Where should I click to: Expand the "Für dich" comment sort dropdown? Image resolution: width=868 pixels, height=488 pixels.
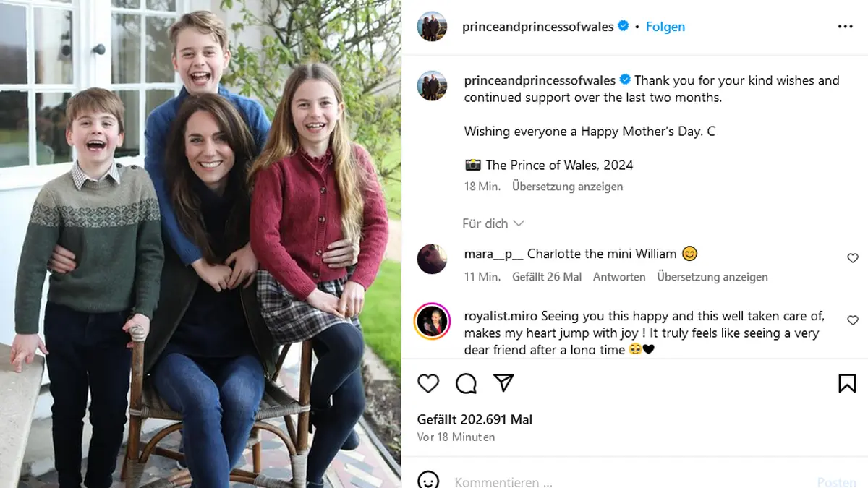[493, 223]
